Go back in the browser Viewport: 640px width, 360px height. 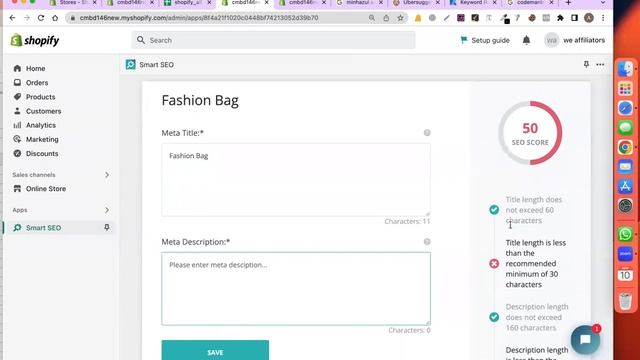point(12,18)
